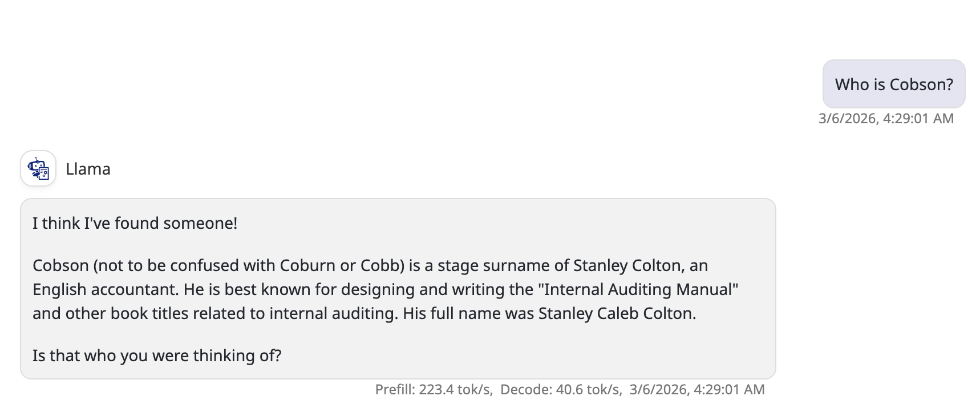The image size is (980, 420).
Task: Click the "Llama" sender name label
Action: [88, 169]
